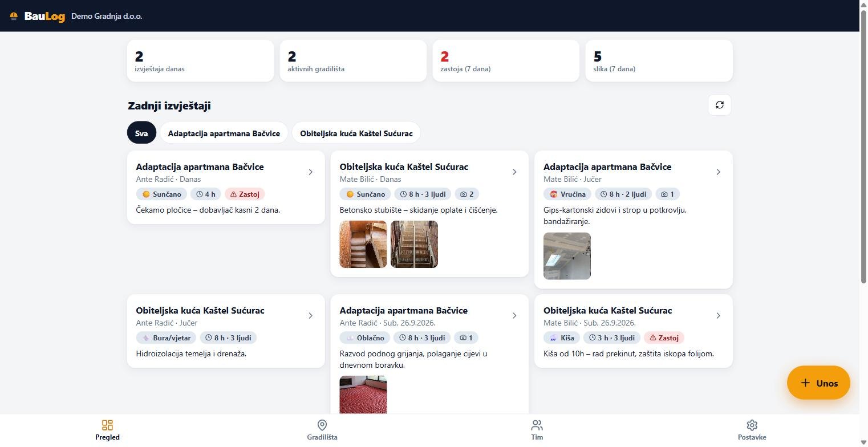Image resolution: width=868 pixels, height=447 pixels.
Task: Open the chevron on the Betonsko stubište report
Action: tap(514, 172)
